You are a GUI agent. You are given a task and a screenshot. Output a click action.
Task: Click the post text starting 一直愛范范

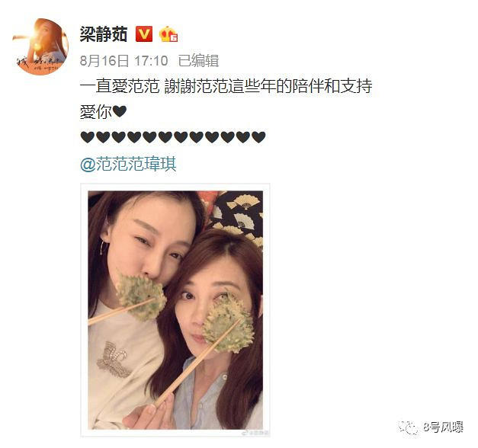(x=226, y=86)
